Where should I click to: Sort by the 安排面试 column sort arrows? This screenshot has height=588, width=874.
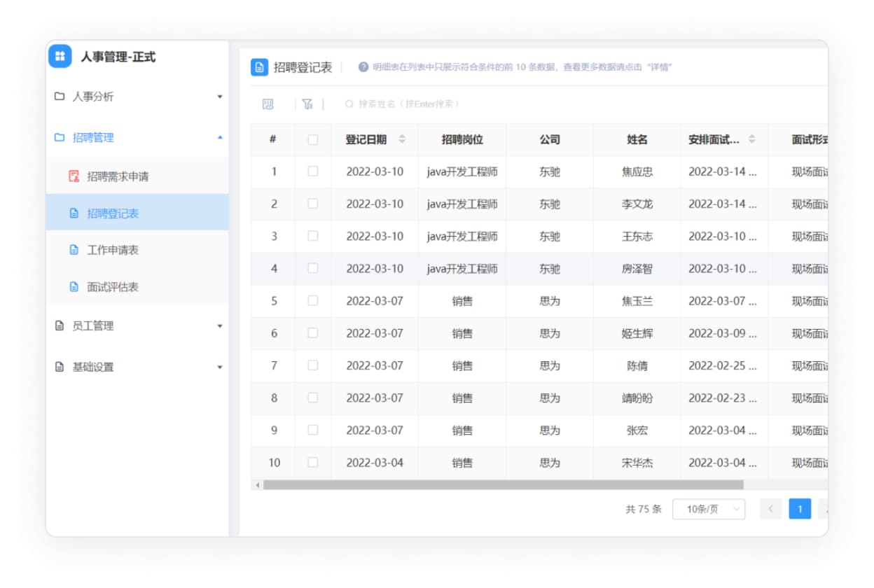click(x=751, y=139)
